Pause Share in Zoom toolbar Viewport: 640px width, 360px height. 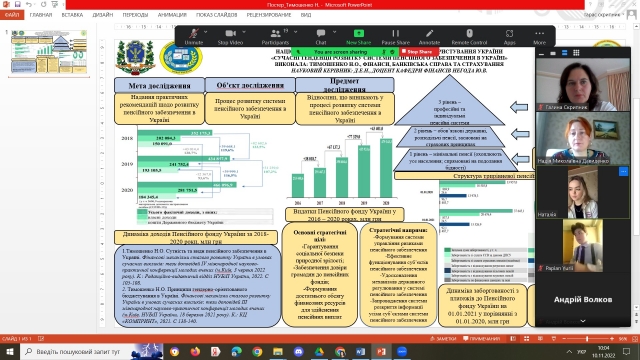tap(396, 37)
